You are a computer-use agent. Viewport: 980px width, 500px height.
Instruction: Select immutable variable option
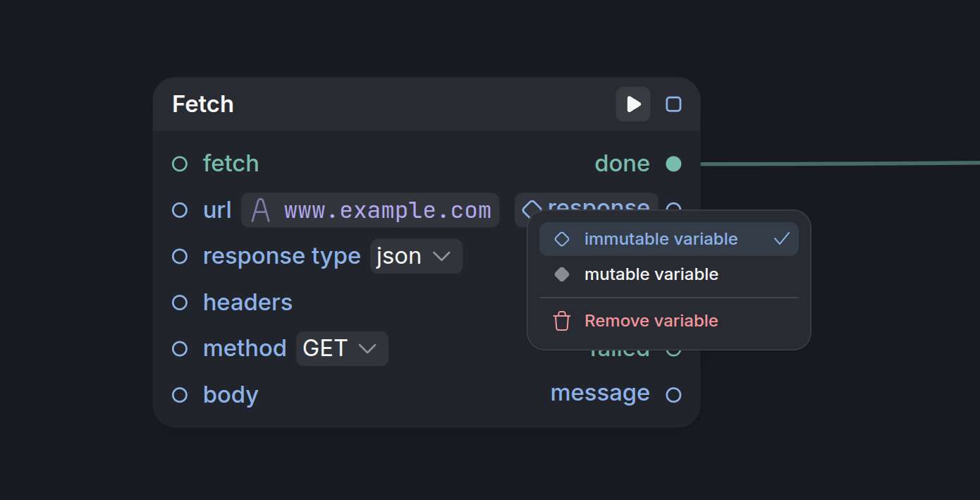669,239
